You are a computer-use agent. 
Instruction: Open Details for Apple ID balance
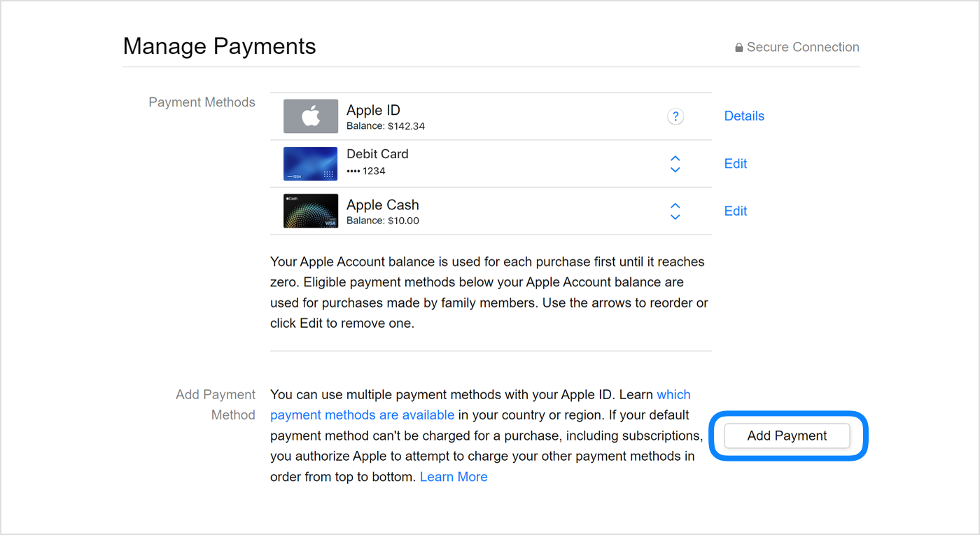coord(744,116)
